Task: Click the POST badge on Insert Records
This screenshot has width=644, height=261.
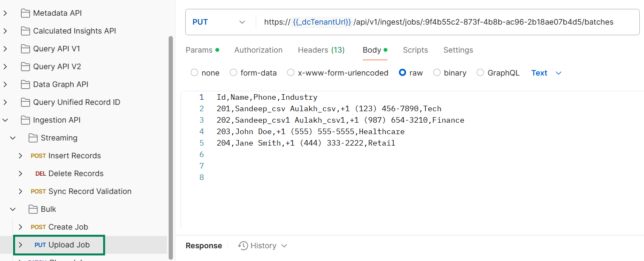Action: click(x=38, y=156)
